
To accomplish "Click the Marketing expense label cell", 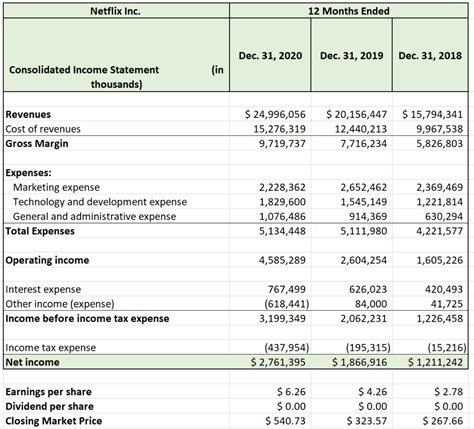I will (x=56, y=187).
